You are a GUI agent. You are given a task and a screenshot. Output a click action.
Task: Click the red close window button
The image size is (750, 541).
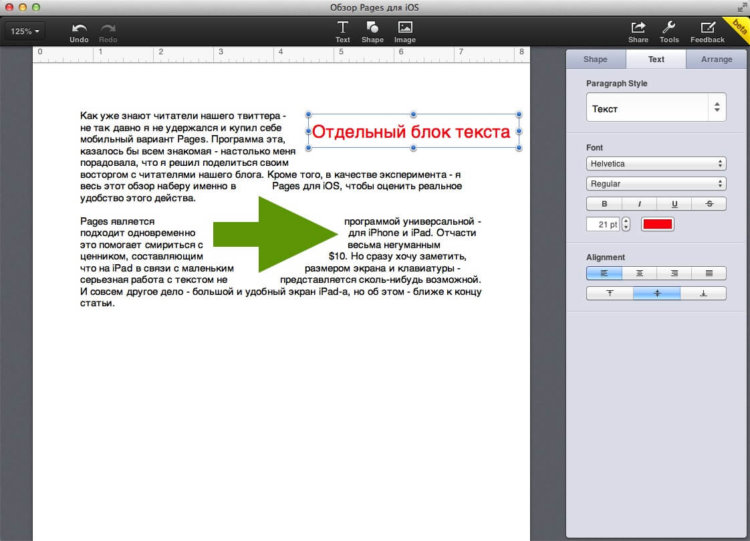(x=9, y=7)
